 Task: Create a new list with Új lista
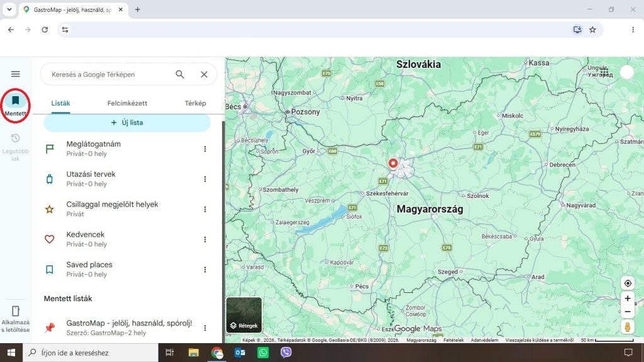(x=127, y=123)
